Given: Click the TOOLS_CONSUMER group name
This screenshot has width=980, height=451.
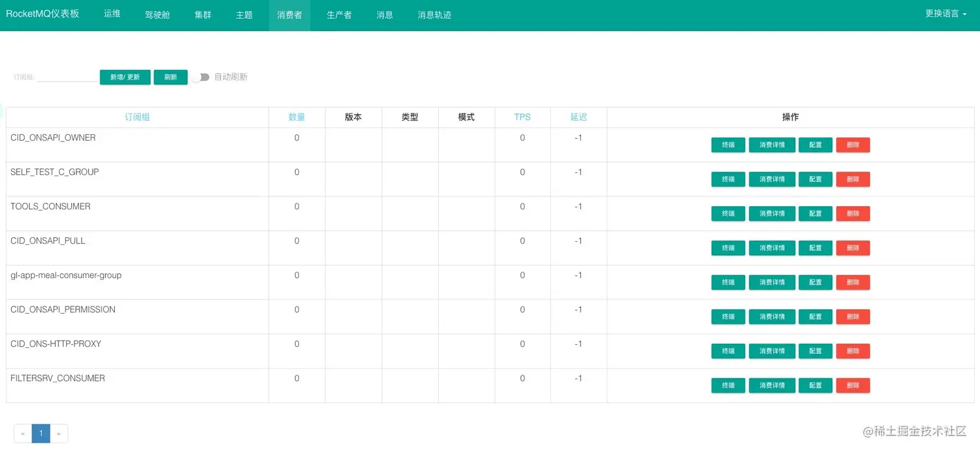Looking at the screenshot, I should coord(51,207).
